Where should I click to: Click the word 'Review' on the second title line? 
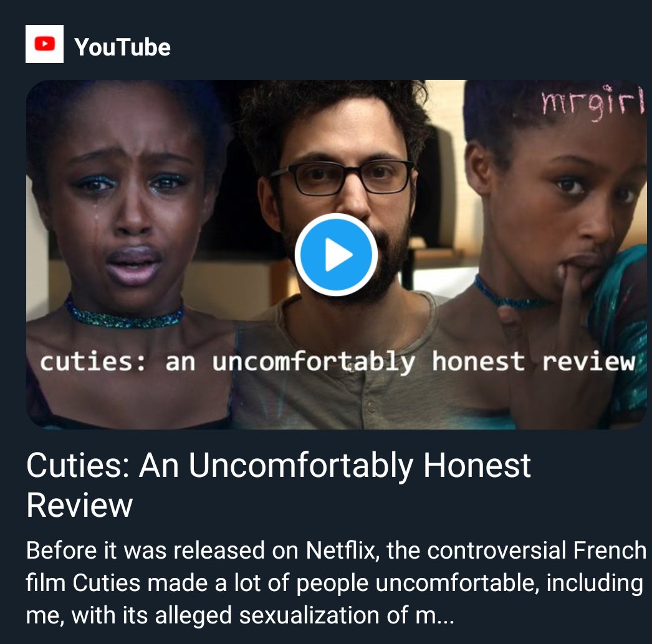point(79,505)
